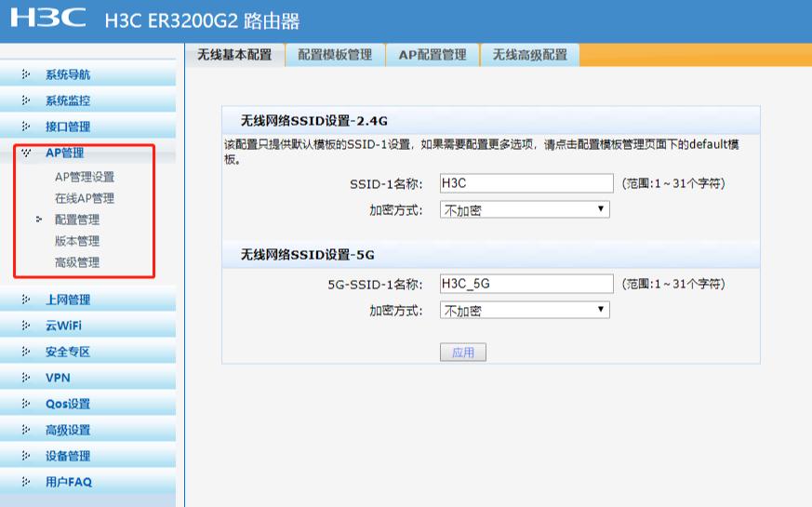The image size is (812, 507).
Task: Go to 在线AP管理 submenu item
Action: [85, 198]
